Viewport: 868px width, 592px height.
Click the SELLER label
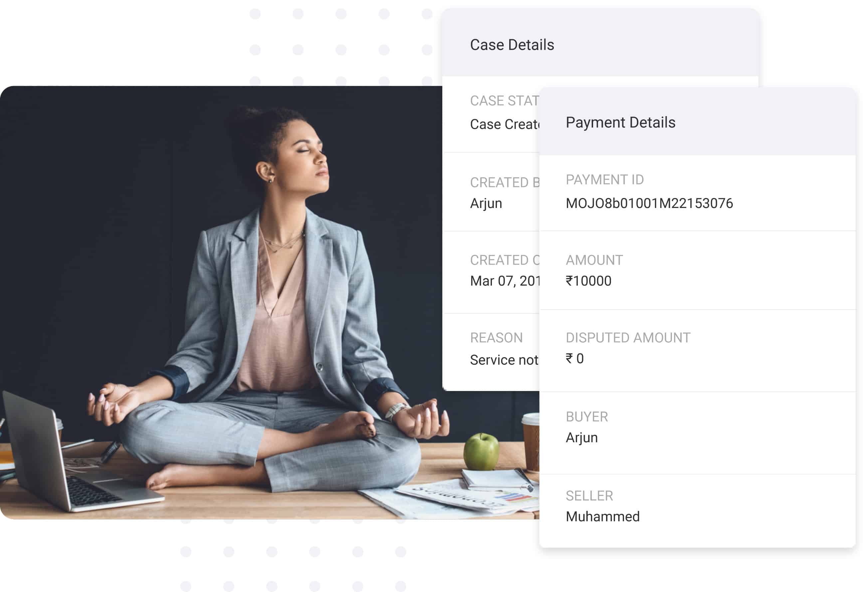(x=589, y=496)
